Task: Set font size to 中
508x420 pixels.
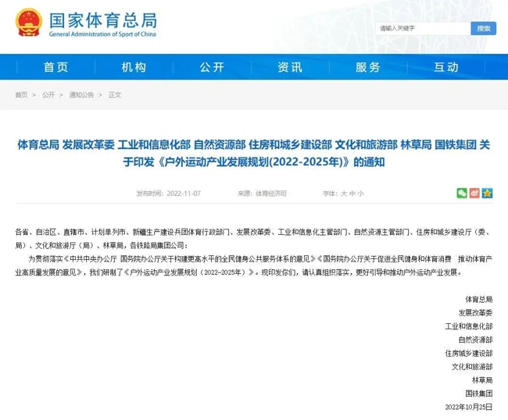Action: [352, 194]
